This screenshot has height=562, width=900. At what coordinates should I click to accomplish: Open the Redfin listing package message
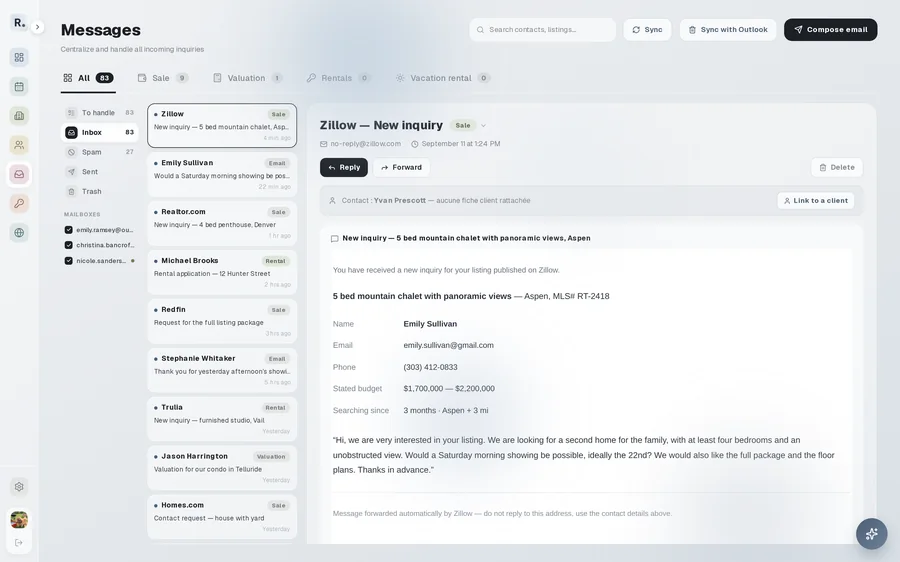pyautogui.click(x=222, y=321)
